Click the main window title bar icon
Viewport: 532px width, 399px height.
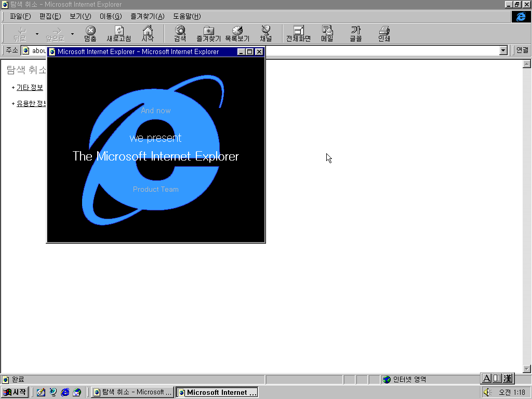coord(5,4)
